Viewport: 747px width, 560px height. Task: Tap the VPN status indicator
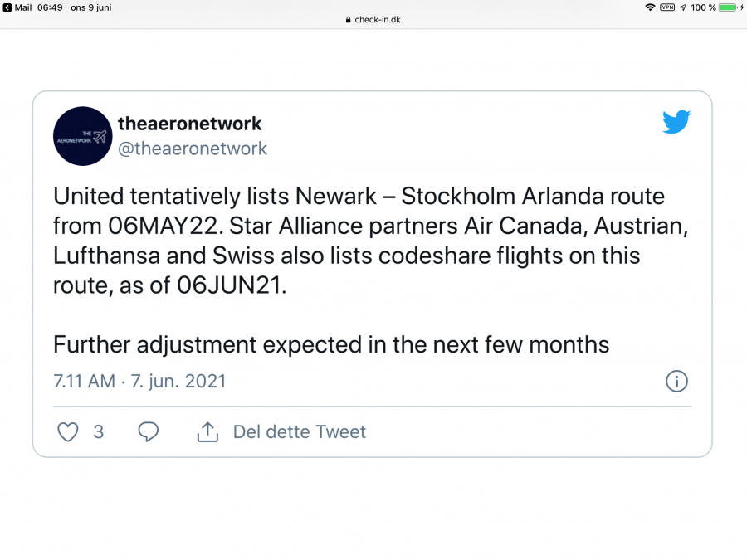pos(667,7)
